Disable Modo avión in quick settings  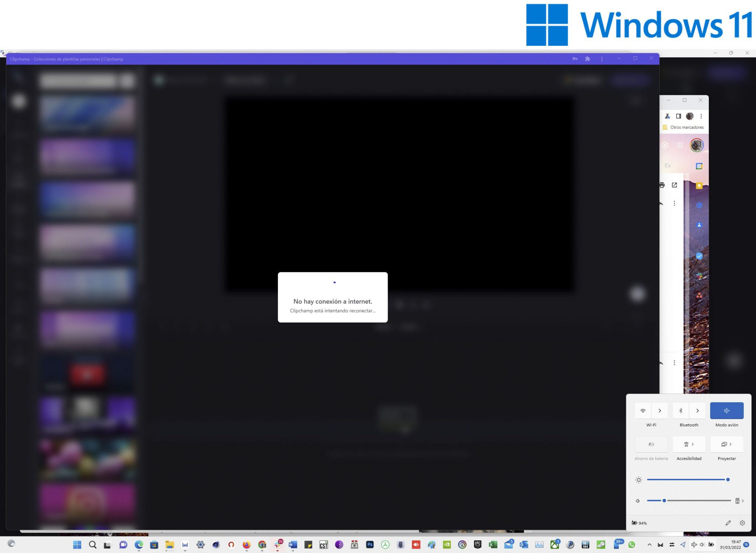click(x=726, y=410)
